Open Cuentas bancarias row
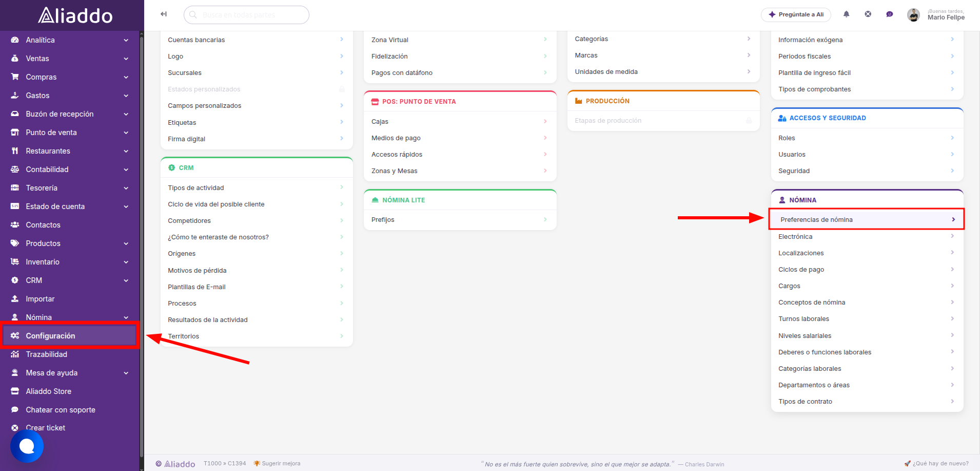This screenshot has height=471, width=980. coord(256,40)
